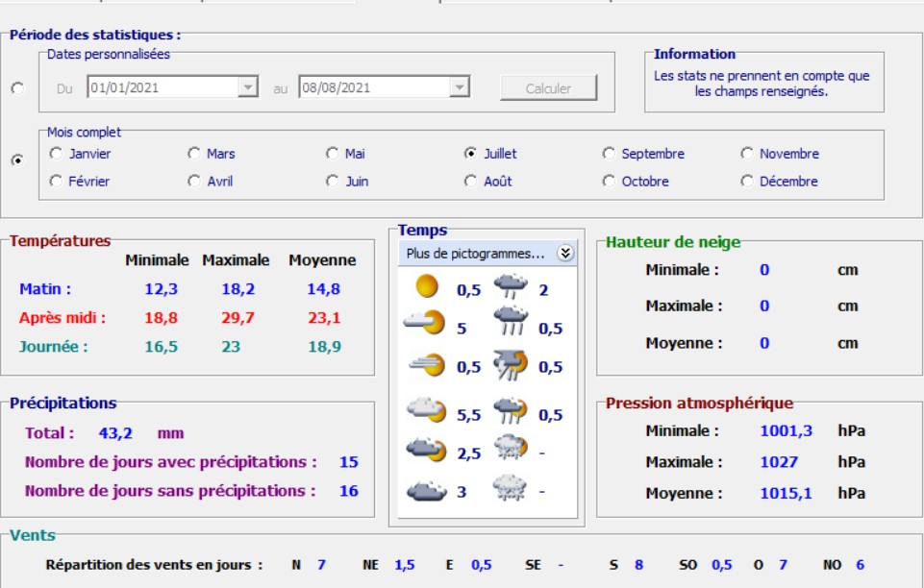924x588 pixels.
Task: Select the Mois complet radio button
Action: click(17, 160)
